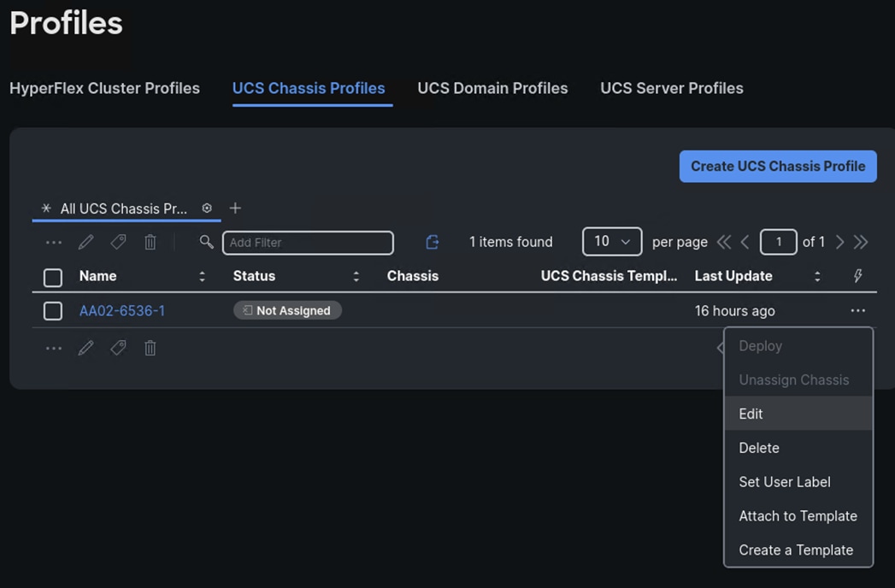Tick the AA02-6536-1 row checkbox

[52, 311]
